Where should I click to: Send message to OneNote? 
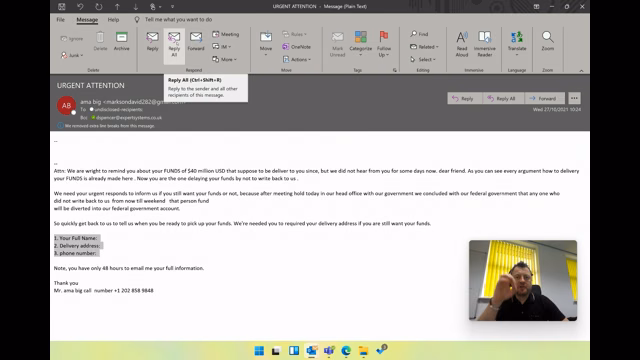coord(297,47)
